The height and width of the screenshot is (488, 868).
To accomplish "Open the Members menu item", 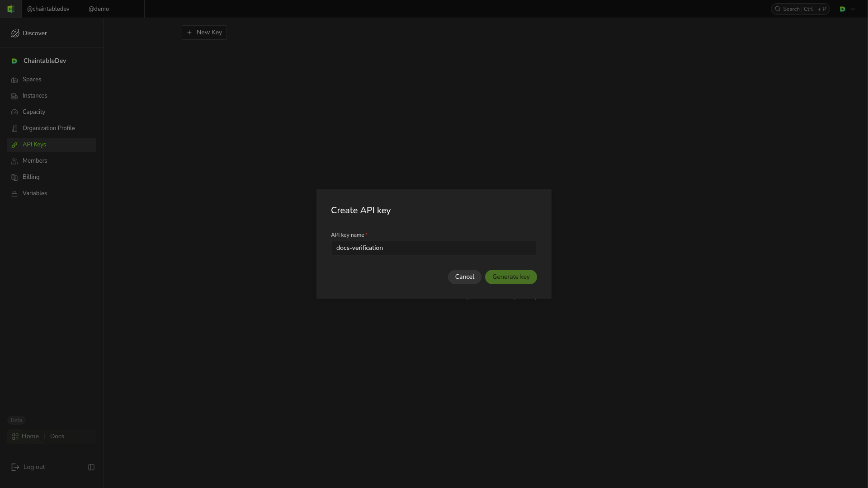I will pyautogui.click(x=52, y=161).
